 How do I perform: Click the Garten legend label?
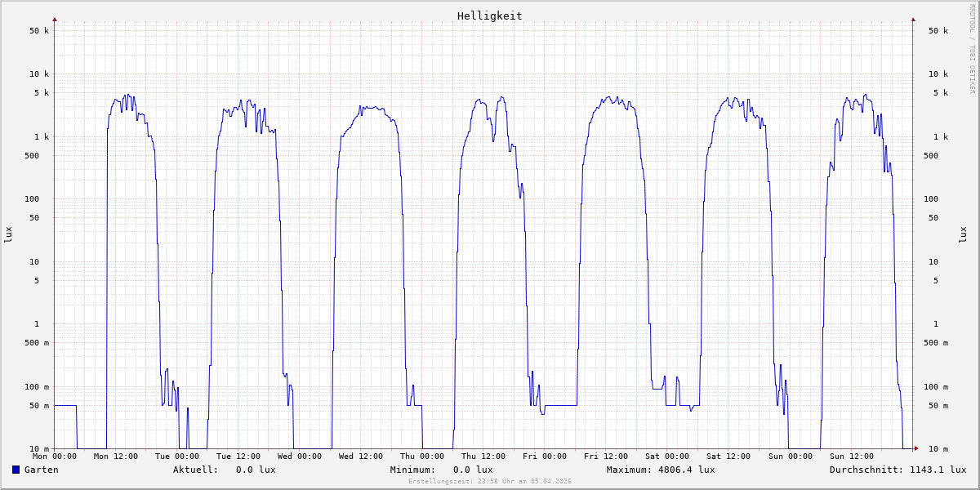[x=41, y=470]
